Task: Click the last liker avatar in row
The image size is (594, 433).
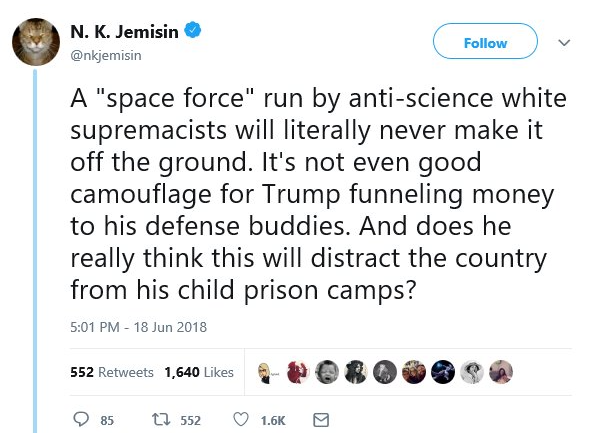Action: 501,372
